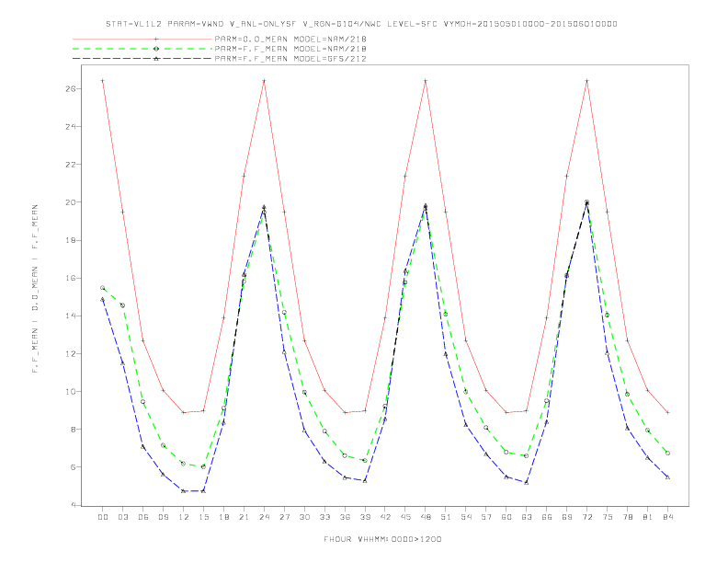The width and height of the screenshot is (728, 563).
Task: Click the red solid legend line sample
Action: point(142,39)
